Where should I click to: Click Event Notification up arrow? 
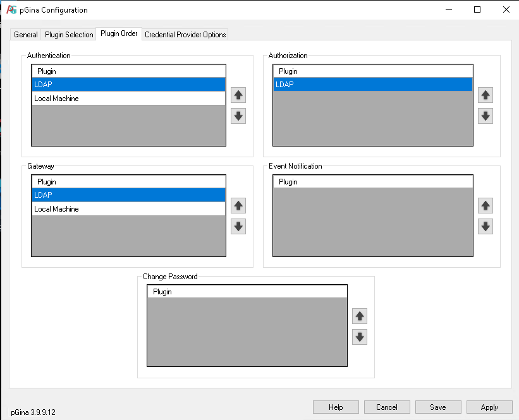485,206
